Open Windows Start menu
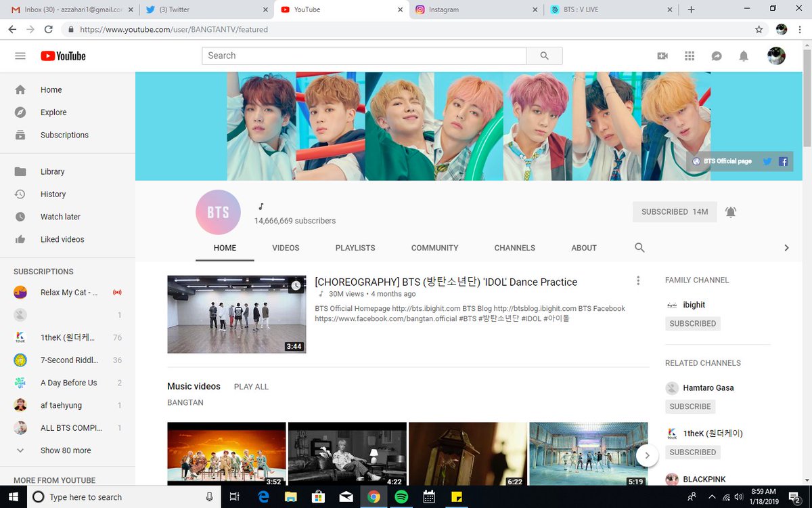The width and height of the screenshot is (812, 508). 14,496
